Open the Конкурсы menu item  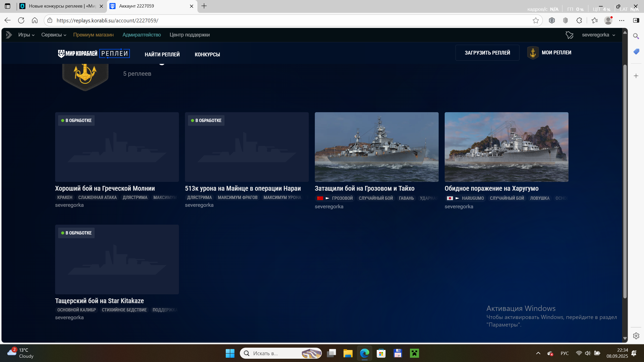tap(207, 54)
